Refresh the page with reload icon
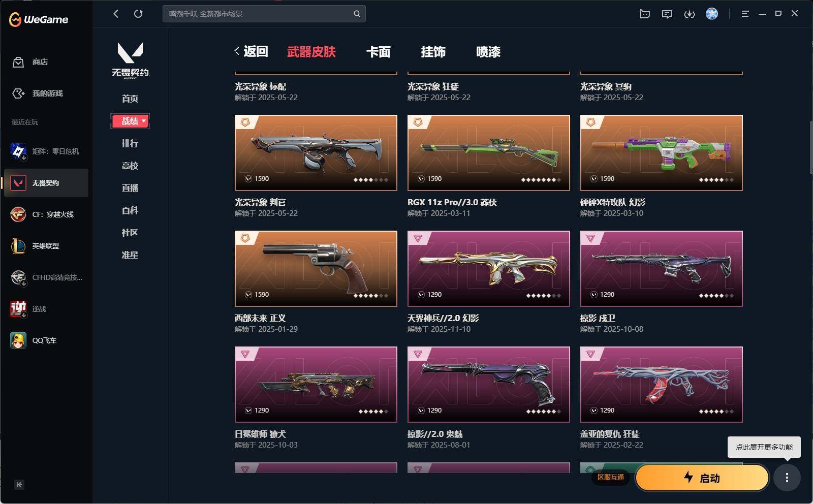The image size is (813, 504). pyautogui.click(x=138, y=14)
